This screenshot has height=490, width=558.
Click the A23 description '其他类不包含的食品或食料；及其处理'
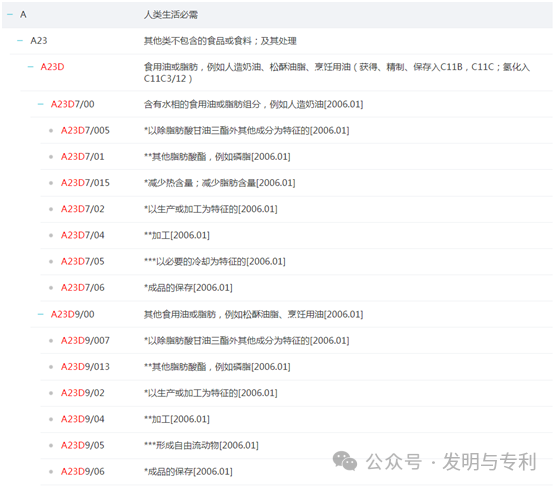220,41
